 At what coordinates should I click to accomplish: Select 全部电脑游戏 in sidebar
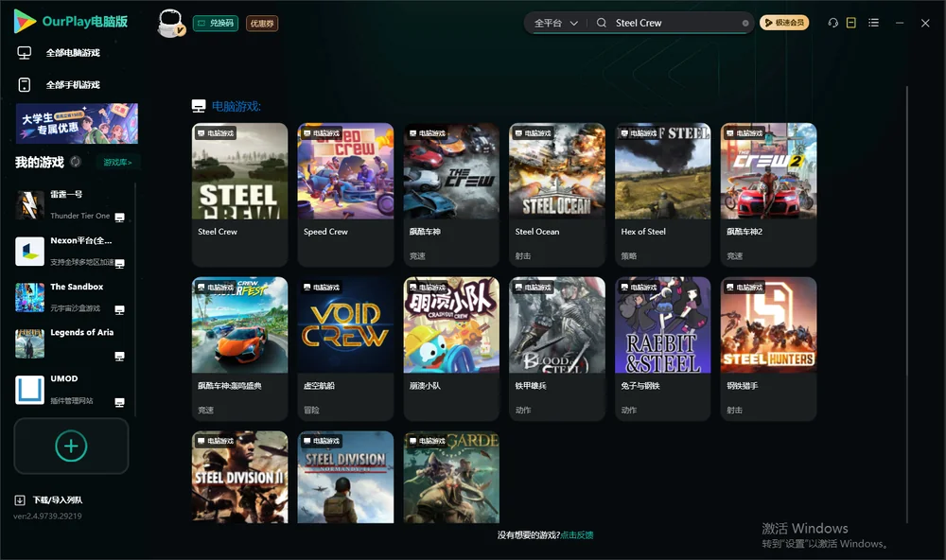tap(73, 53)
